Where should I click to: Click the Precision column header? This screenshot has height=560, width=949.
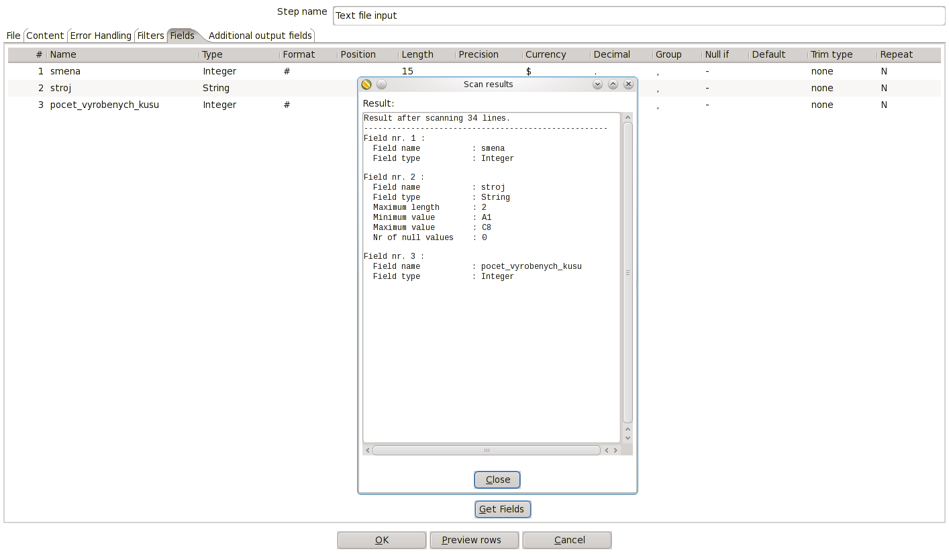click(489, 54)
